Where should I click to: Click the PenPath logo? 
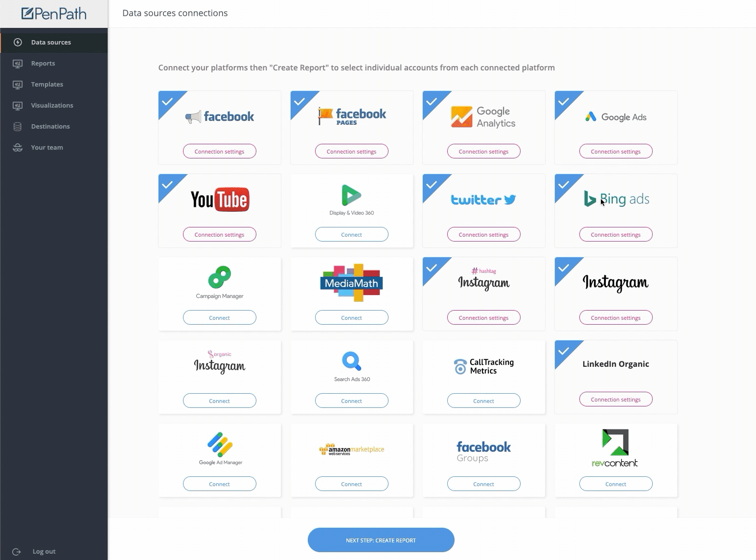[54, 14]
